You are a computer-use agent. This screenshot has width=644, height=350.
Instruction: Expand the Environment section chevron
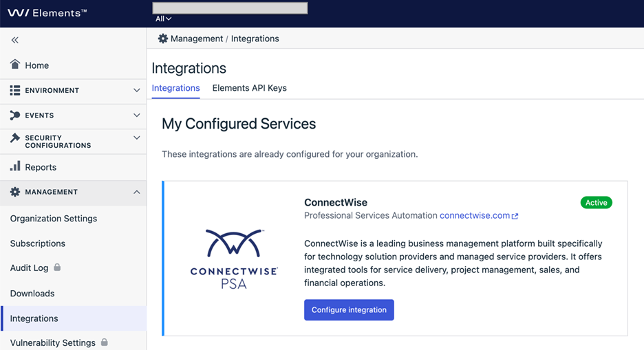[x=137, y=90]
